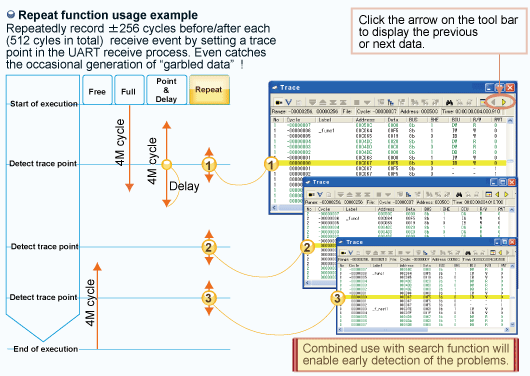Click the first toolbar icon in top Trace window

tap(279, 102)
